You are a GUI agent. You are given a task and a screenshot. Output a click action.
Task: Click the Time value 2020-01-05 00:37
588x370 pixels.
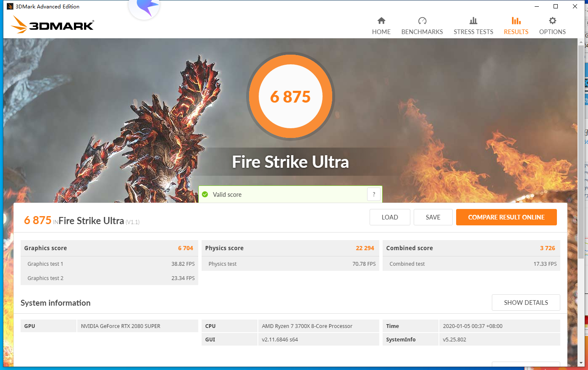tap(472, 326)
